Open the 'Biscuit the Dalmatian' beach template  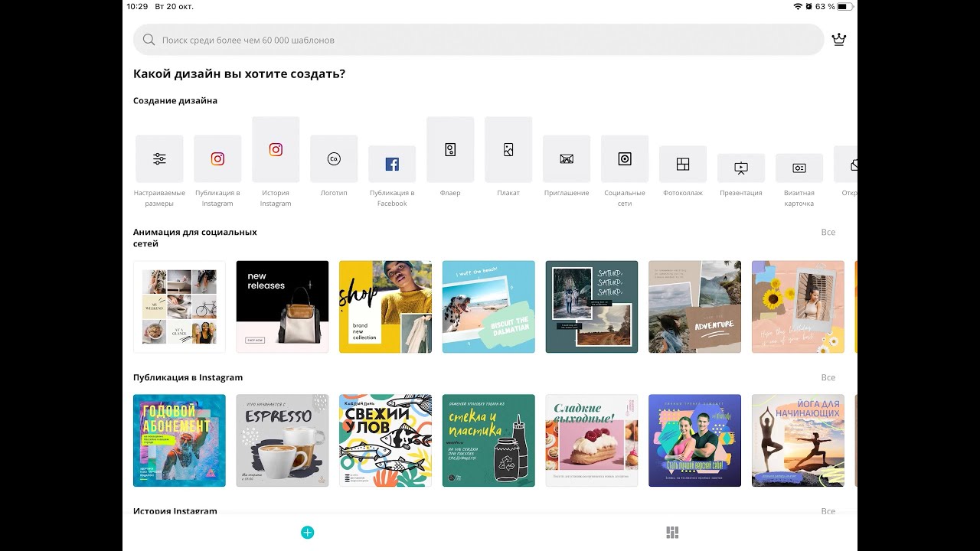pos(488,307)
